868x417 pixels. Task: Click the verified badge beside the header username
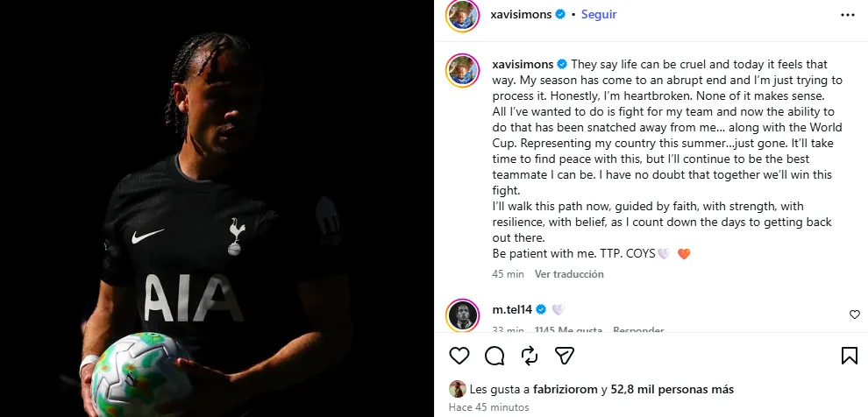click(x=560, y=15)
